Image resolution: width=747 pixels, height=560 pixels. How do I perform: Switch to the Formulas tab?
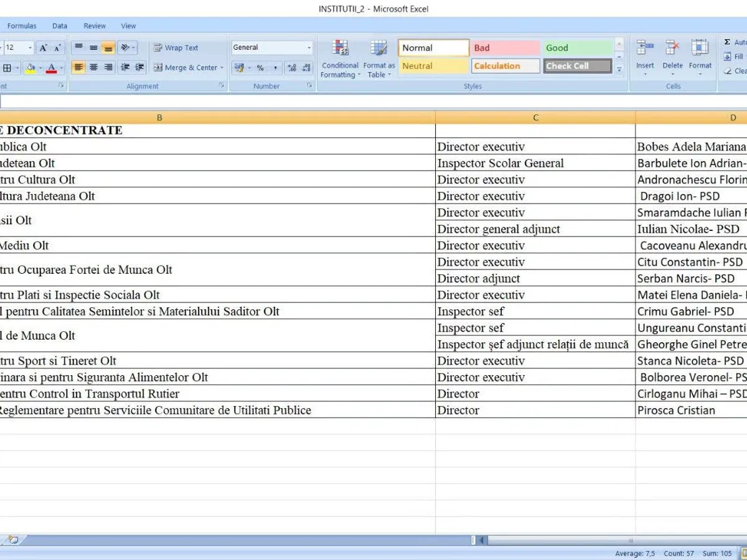coord(22,26)
